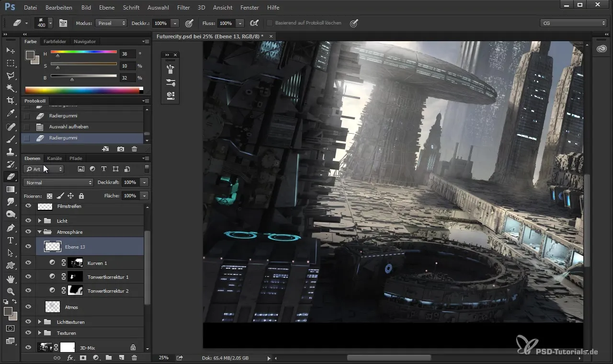Lock transparent pixels for the layer
613x364 pixels.
(x=49, y=196)
